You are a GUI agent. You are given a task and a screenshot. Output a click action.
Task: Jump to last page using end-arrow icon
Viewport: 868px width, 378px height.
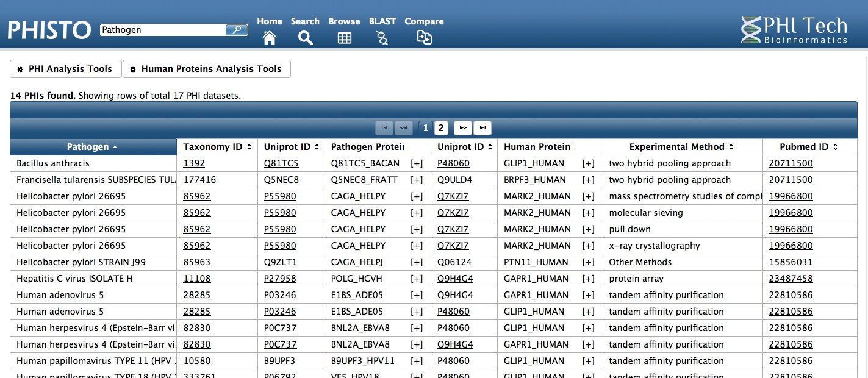point(482,127)
